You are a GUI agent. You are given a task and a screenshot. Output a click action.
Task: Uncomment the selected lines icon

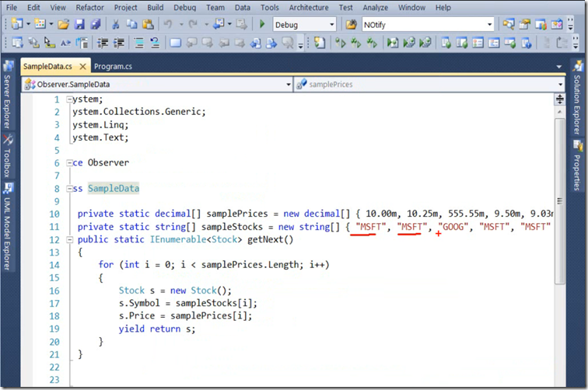point(156,43)
